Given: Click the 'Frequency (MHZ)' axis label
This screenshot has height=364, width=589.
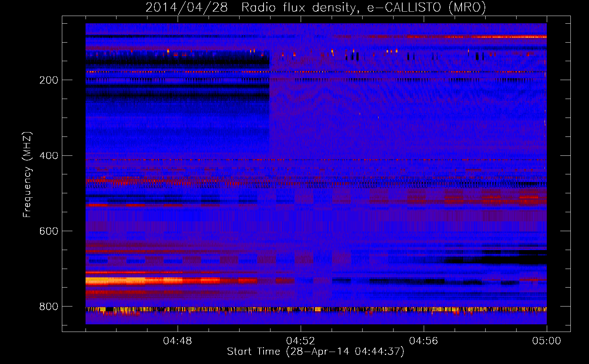Looking at the screenshot, I should click(x=27, y=175).
